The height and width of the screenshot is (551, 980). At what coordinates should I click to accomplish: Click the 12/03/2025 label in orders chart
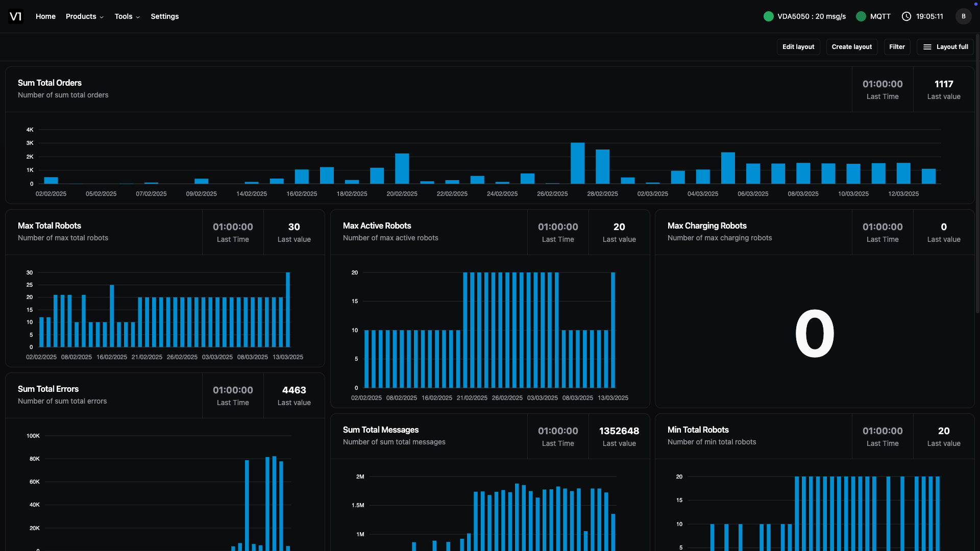[x=903, y=194]
